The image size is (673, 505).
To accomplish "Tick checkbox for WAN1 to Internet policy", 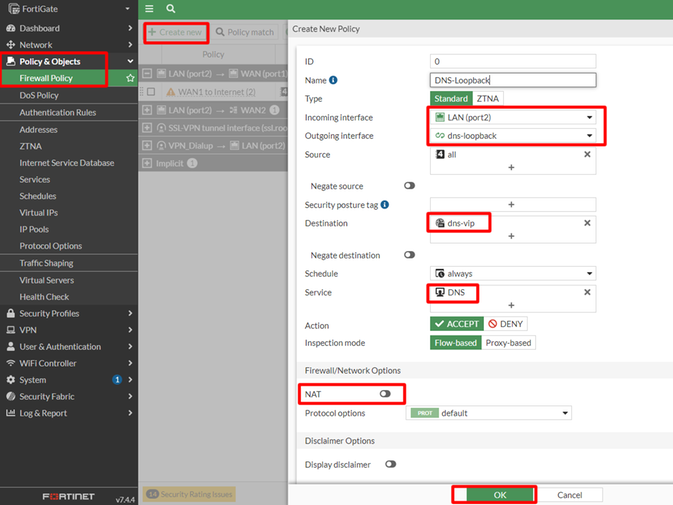I will point(151,92).
